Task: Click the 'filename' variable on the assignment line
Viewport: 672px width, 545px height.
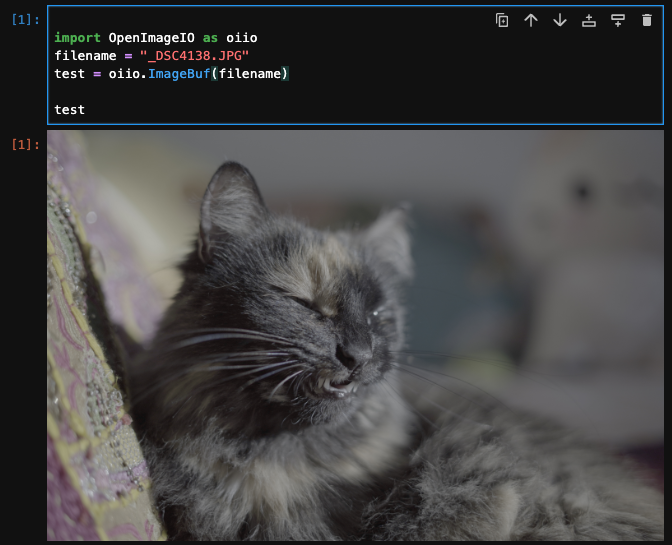Action: [x=85, y=56]
